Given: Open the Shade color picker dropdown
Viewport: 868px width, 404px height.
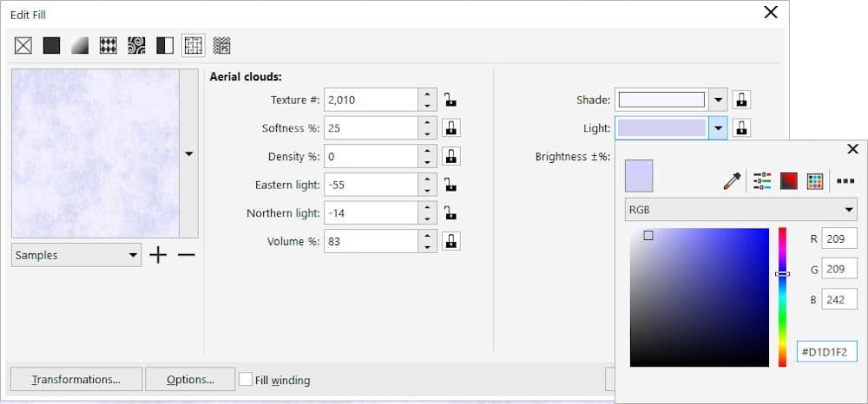Looking at the screenshot, I should click(718, 100).
